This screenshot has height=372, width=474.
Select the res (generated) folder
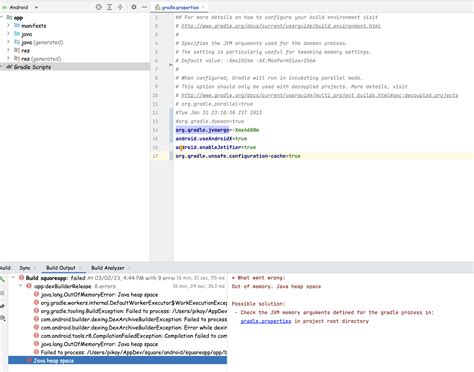(x=41, y=59)
